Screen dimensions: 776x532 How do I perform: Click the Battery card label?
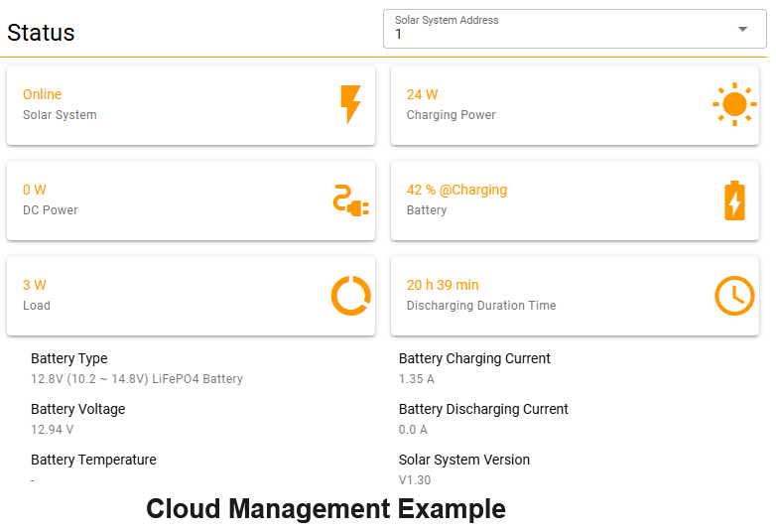(x=427, y=210)
